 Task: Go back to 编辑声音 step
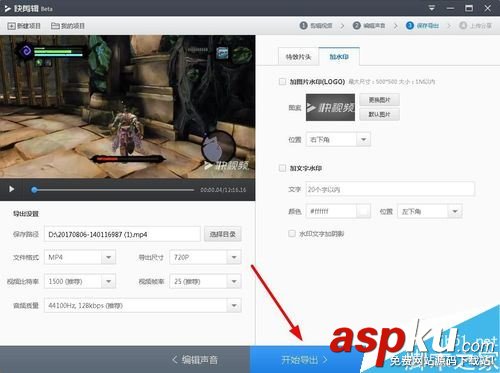[x=195, y=360]
